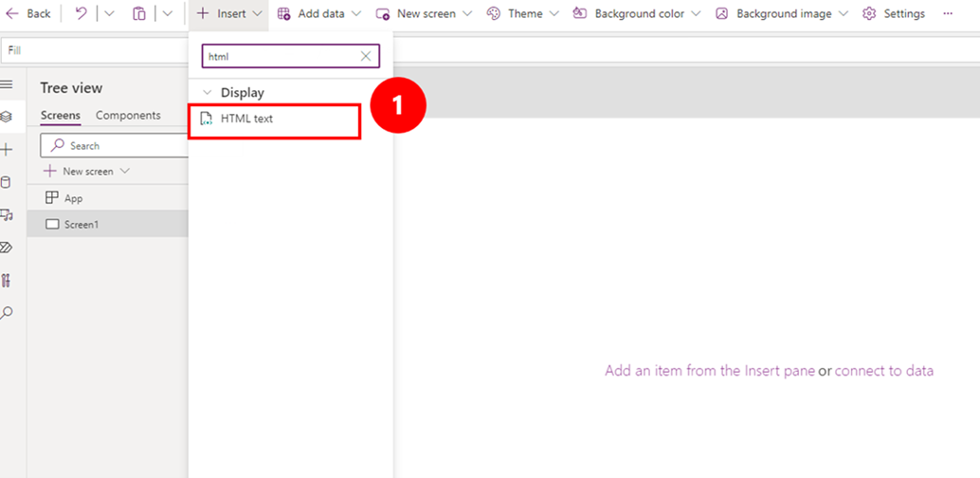Viewport: 980px width, 478px height.
Task: Collapse the Display category
Action: coord(207,93)
